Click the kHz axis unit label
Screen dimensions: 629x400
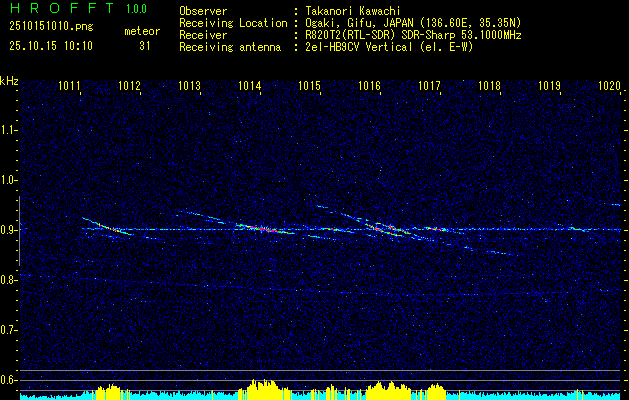9,81
